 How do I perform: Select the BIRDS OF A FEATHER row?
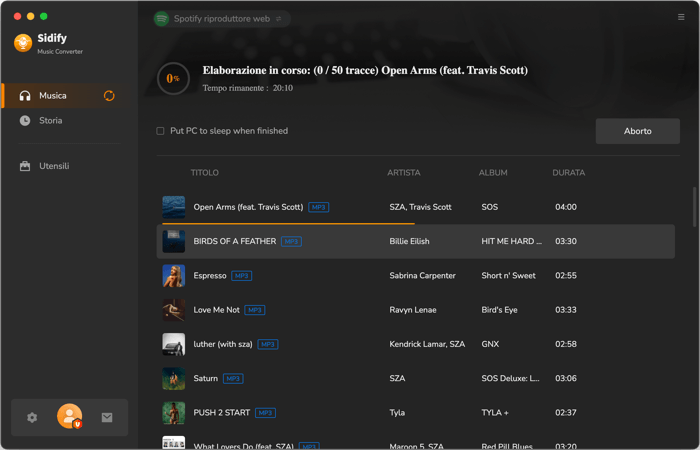pos(416,242)
